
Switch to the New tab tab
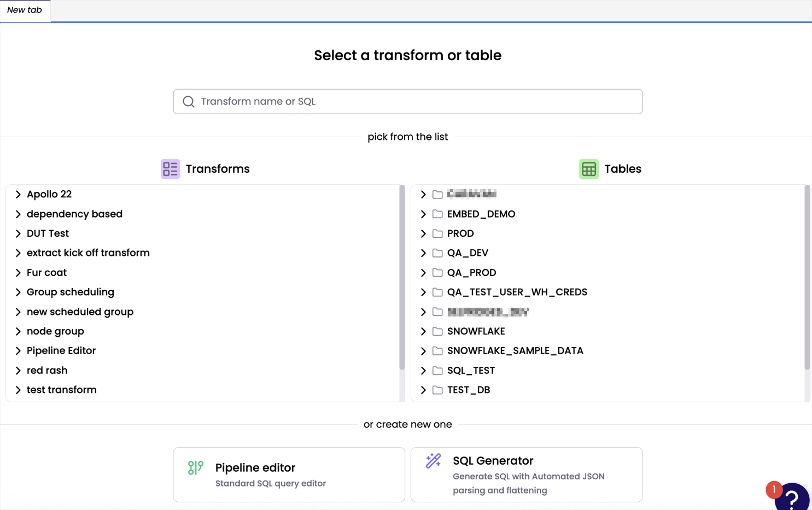click(25, 10)
